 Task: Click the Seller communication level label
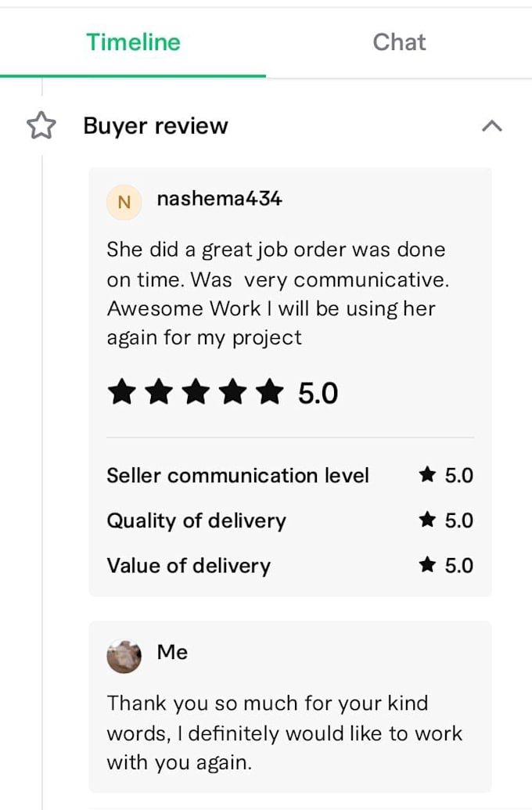tap(238, 475)
